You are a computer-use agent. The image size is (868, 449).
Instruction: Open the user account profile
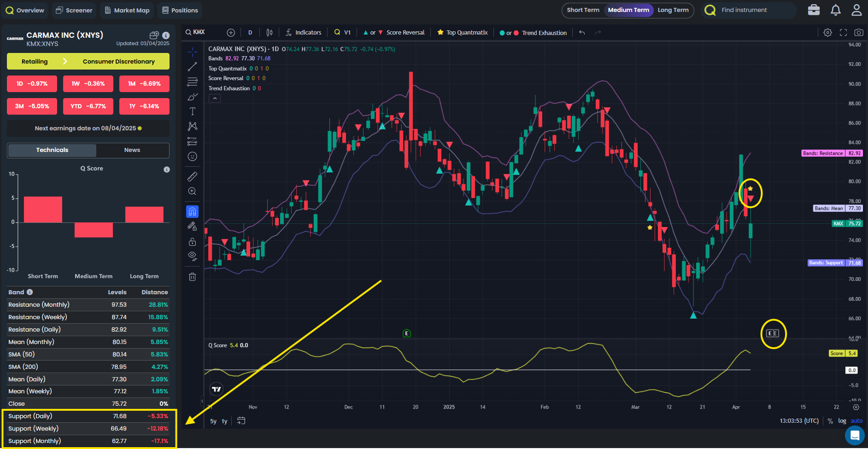click(856, 10)
